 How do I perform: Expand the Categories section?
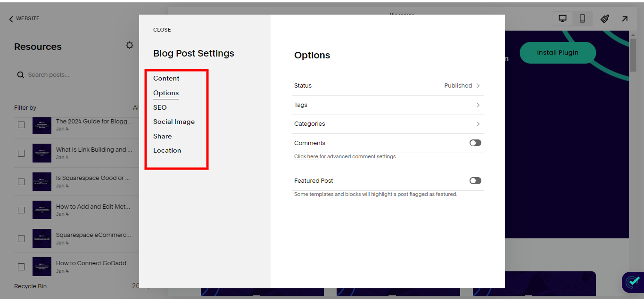tap(388, 123)
